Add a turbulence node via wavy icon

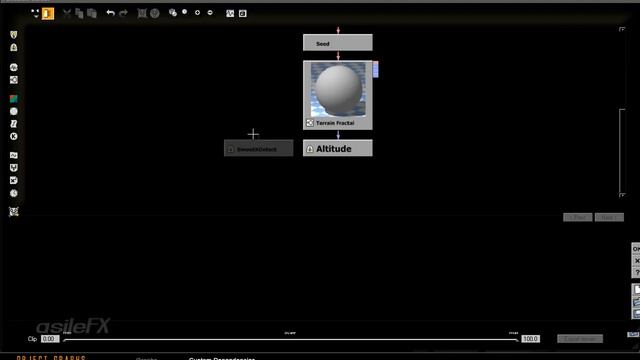(x=14, y=155)
